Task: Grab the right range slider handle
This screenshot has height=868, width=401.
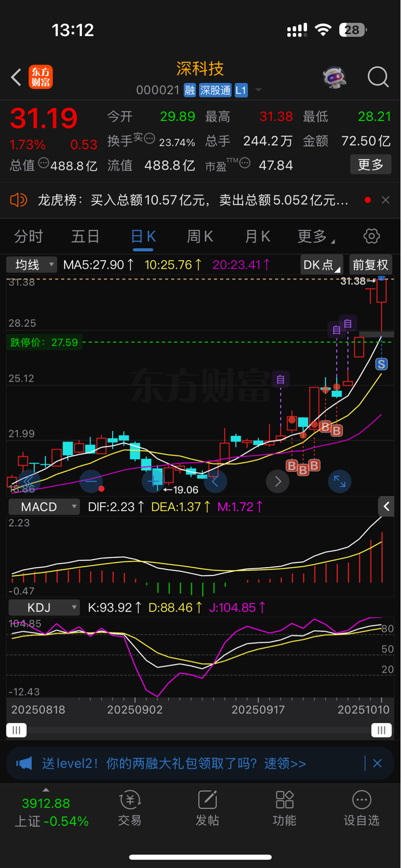Action: coord(382,730)
